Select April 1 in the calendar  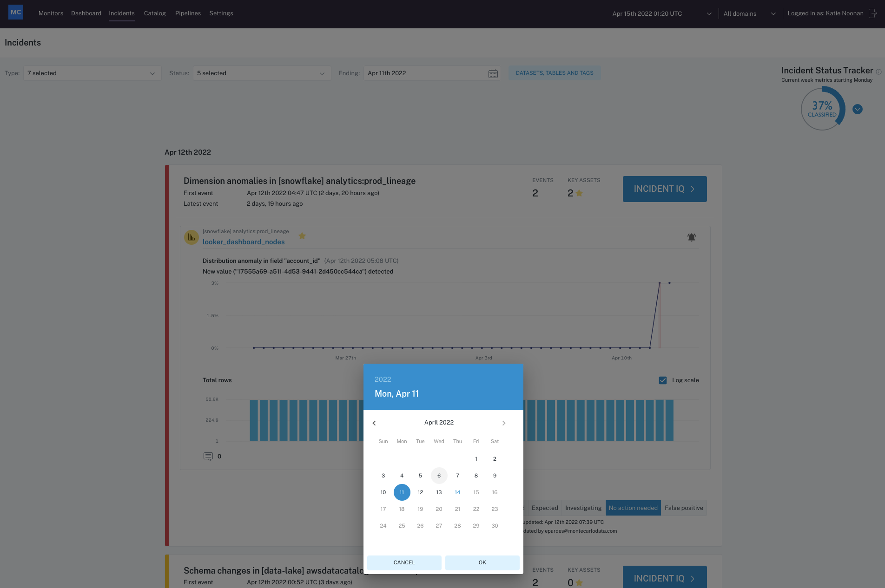pyautogui.click(x=476, y=459)
